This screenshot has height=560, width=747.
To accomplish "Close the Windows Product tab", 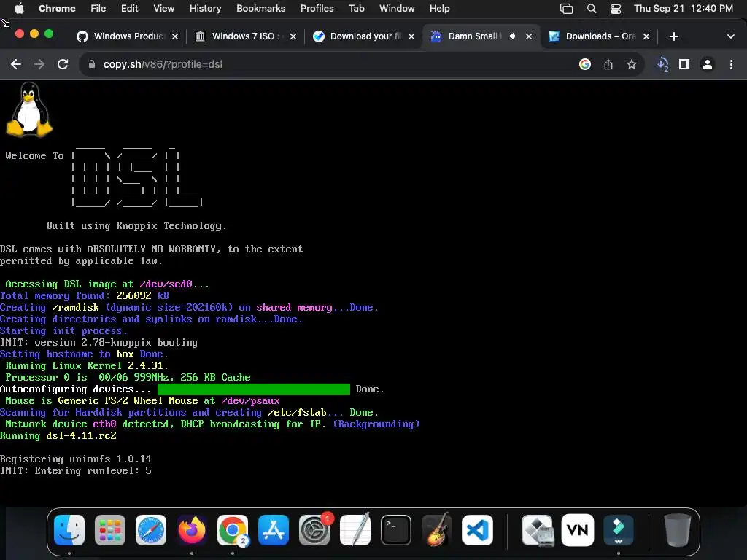I will [175, 36].
